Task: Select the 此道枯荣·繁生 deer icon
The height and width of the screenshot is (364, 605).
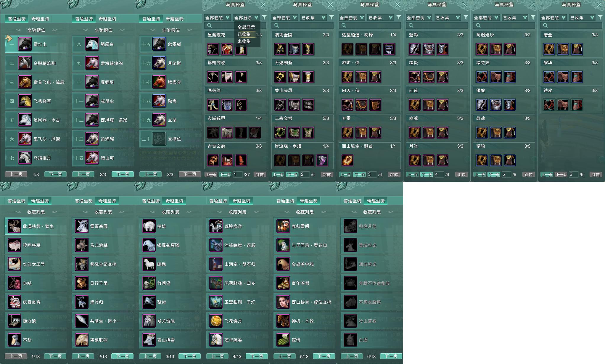Action: tap(15, 226)
